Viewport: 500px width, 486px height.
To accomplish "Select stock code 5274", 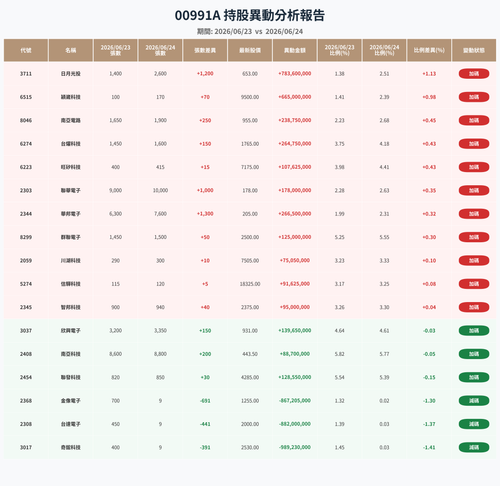I will click(26, 284).
